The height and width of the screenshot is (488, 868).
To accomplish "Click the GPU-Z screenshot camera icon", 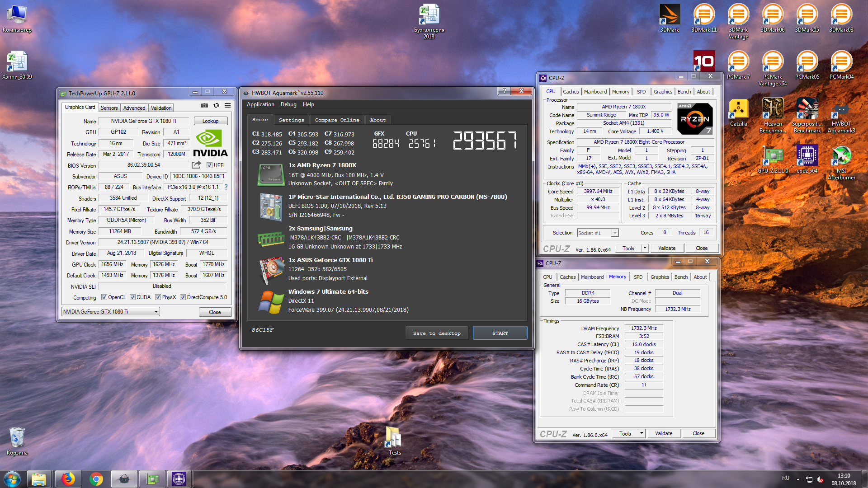I will [204, 105].
